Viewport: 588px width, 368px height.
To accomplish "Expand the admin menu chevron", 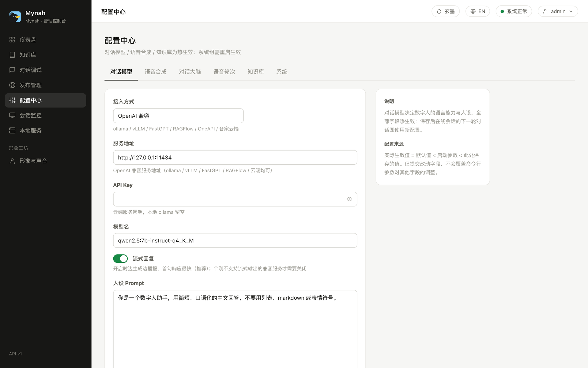I will 571,11.
